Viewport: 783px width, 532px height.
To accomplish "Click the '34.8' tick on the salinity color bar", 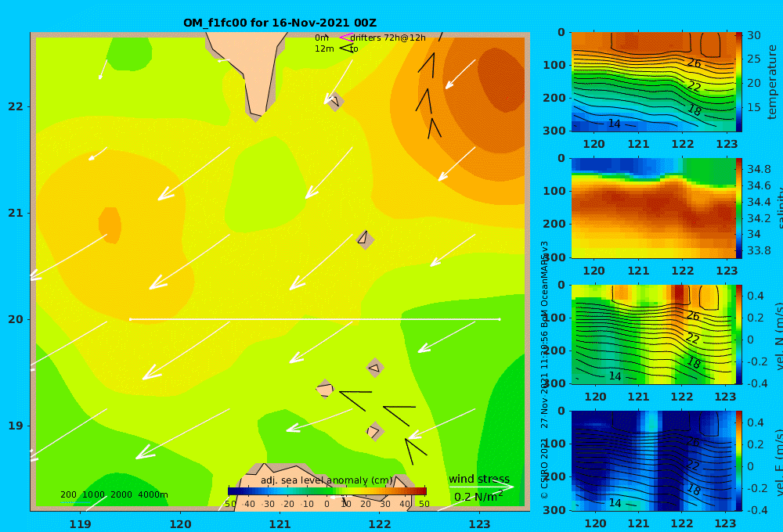I will tap(759, 169).
